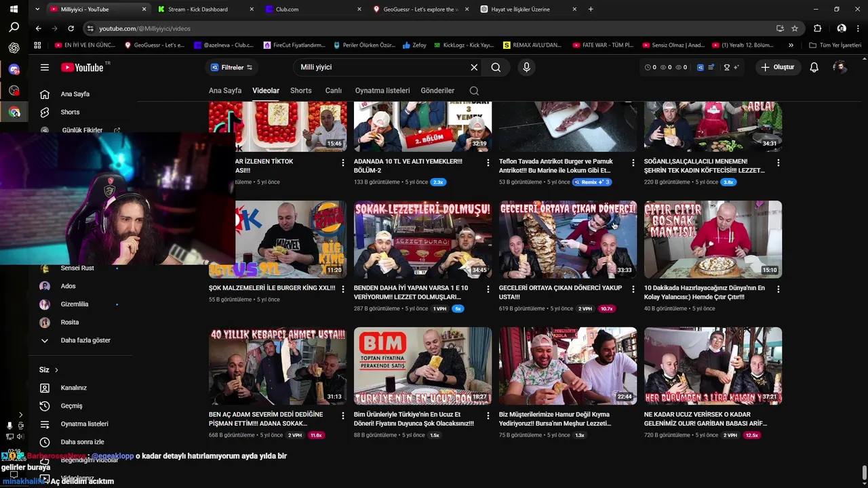Open video title BENDEN DAHA İYİ YAPAN VARSA
This screenshot has width=868, height=488.
tap(411, 292)
